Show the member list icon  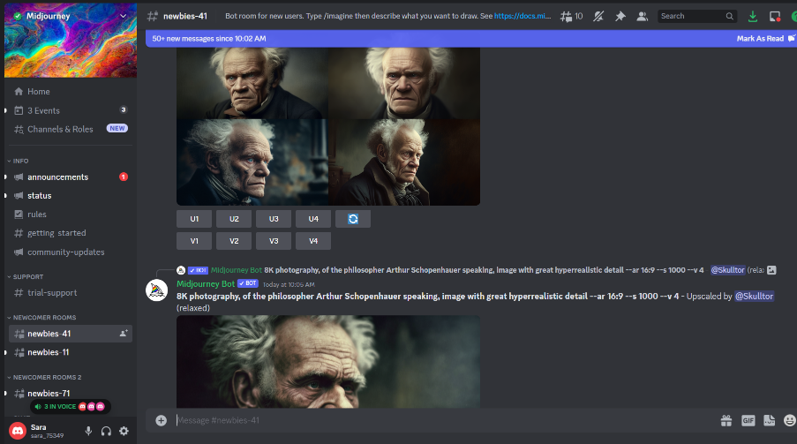click(x=642, y=16)
